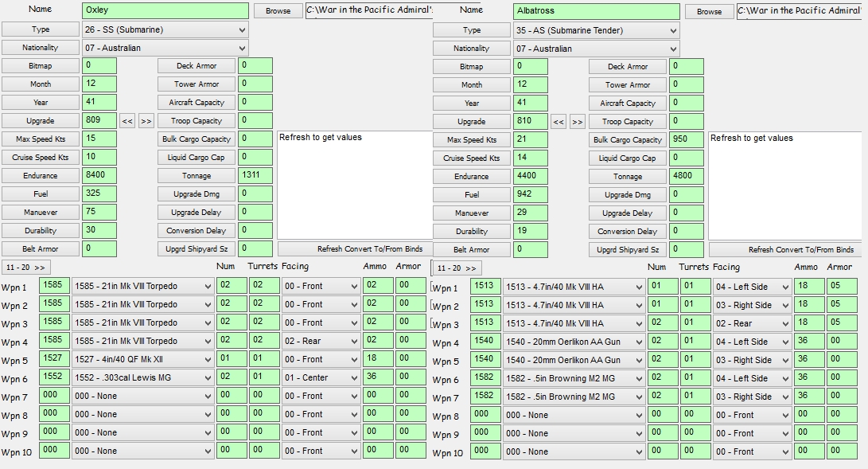Viewport: 868px width, 469px height.
Task: Click Albatross Wpn 3 Num field 02
Action: [x=663, y=322]
